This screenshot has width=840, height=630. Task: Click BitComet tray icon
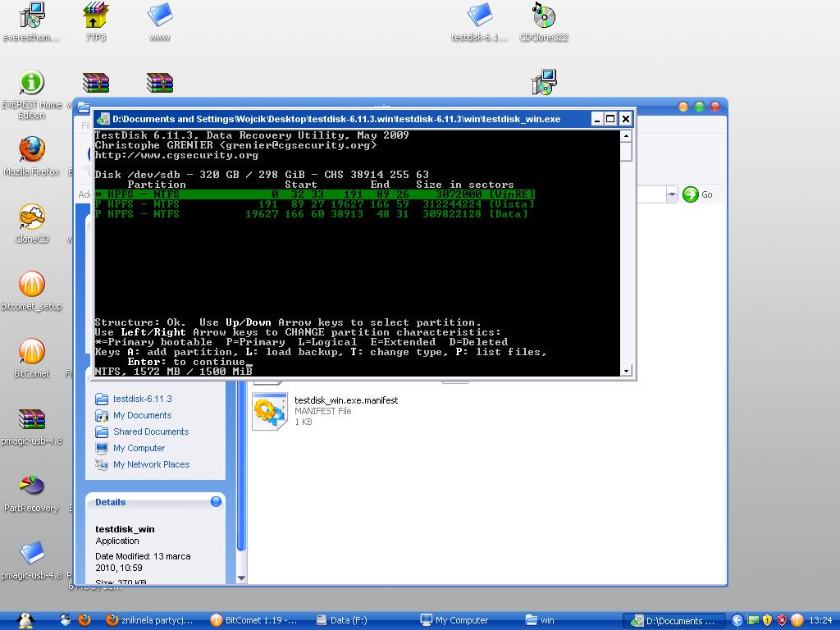[x=797, y=620]
